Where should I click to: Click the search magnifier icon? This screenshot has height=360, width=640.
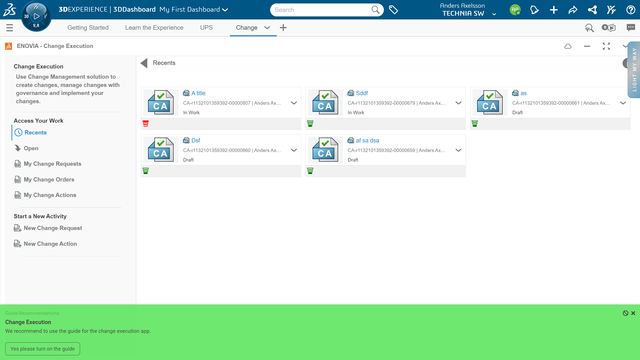375,10
